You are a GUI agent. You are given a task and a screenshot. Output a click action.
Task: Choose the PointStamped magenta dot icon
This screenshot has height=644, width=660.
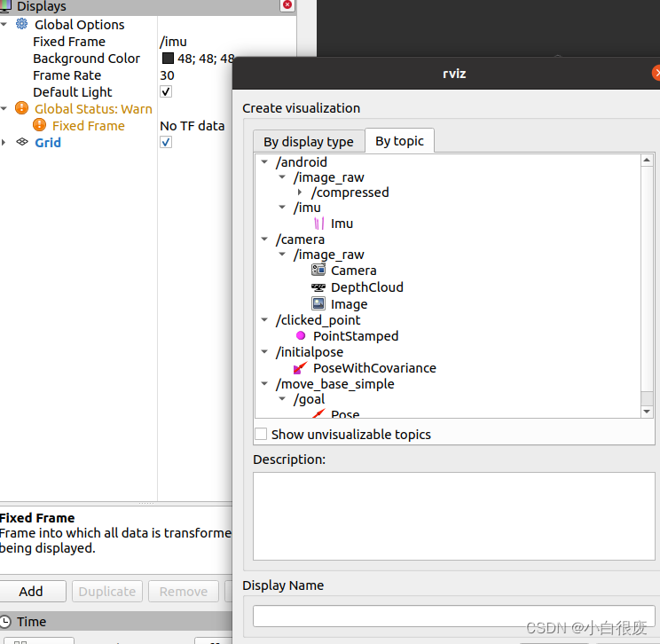(301, 335)
